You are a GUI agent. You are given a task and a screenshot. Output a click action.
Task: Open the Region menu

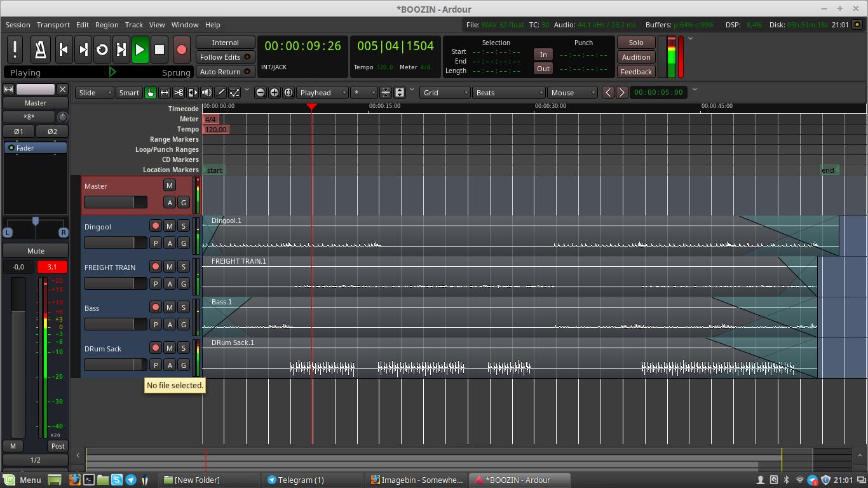(x=107, y=25)
